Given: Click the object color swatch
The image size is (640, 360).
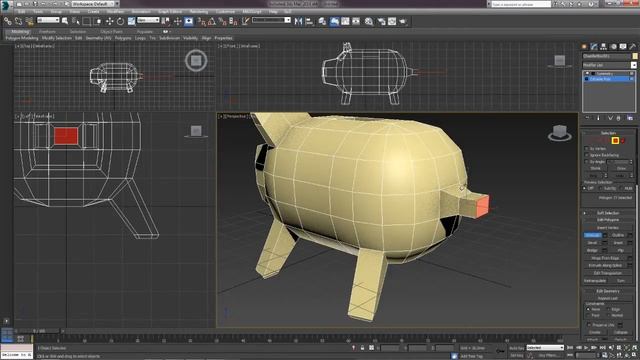Looking at the screenshot, I should [635, 56].
